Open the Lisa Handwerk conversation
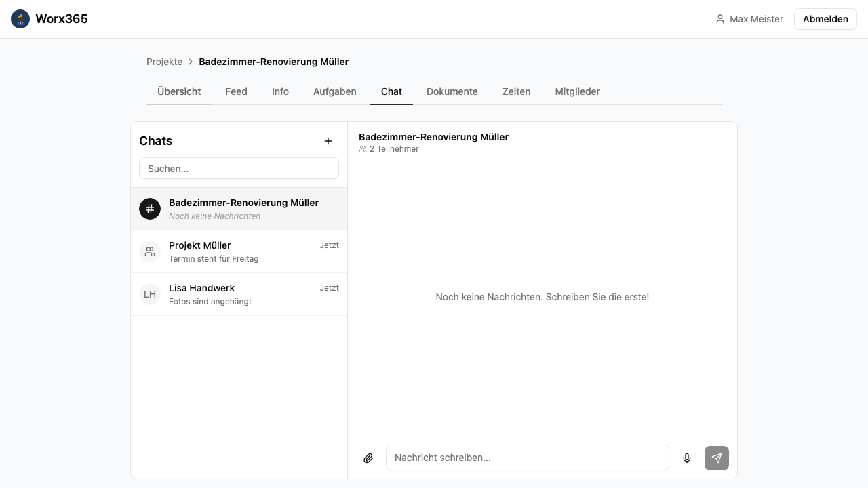 (x=239, y=294)
